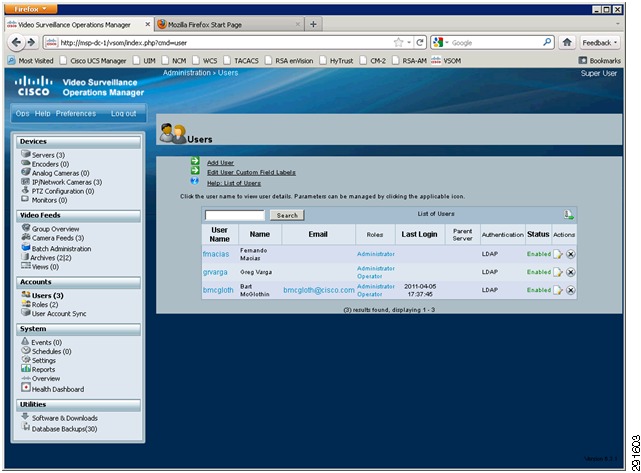Open the bookmark star history dropdown arrow

(x=409, y=43)
